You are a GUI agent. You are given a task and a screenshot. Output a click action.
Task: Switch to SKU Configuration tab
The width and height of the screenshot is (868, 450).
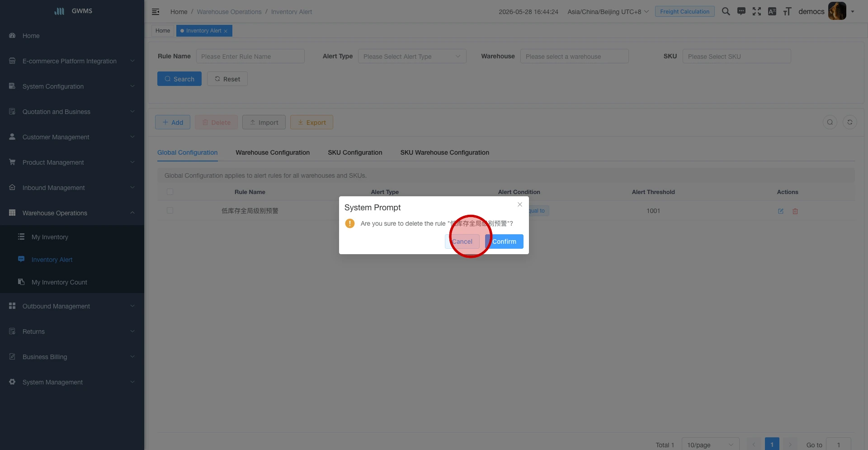point(355,152)
